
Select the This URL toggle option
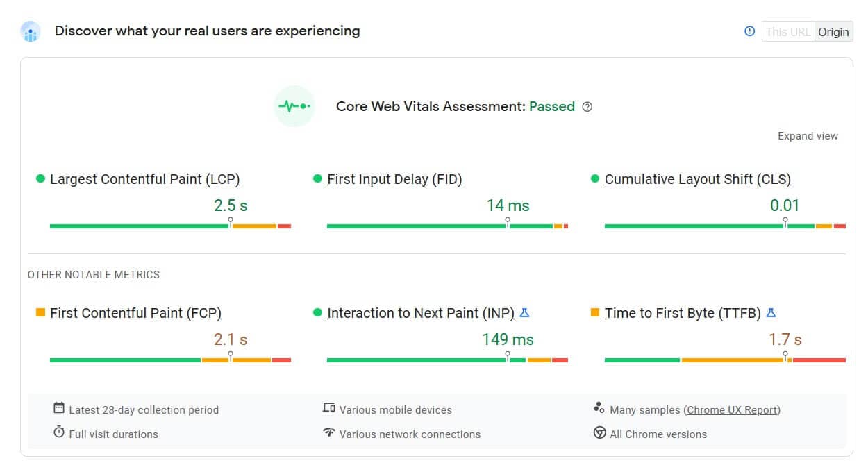coord(788,31)
